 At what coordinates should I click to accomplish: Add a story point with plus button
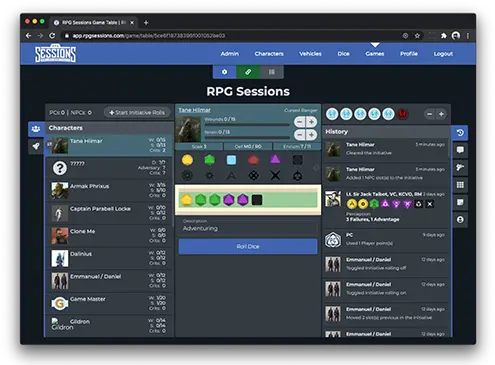click(441, 114)
